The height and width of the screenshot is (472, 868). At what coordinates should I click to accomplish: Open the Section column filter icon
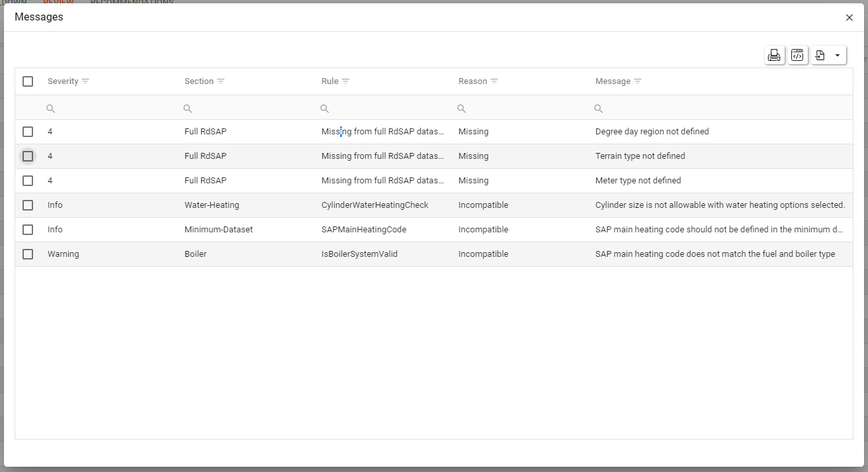click(221, 81)
